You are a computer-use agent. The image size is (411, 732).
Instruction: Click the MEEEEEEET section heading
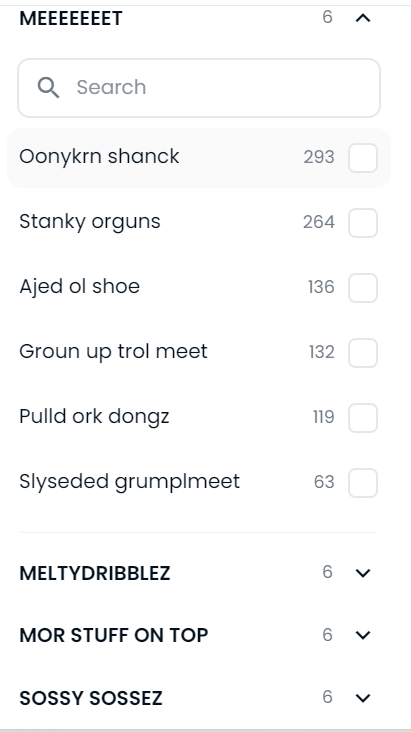[x=71, y=18]
